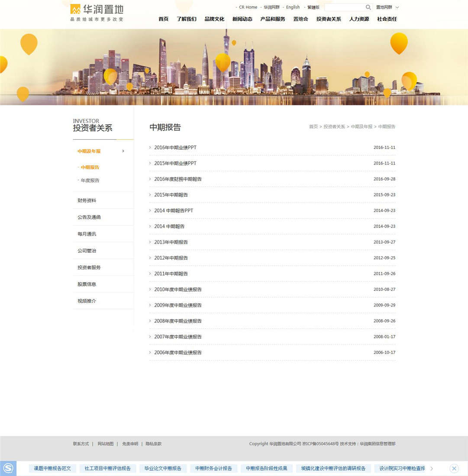The image size is (468, 476).
Task: Click suggestion 中期报告阶段性成果
Action: (266, 468)
